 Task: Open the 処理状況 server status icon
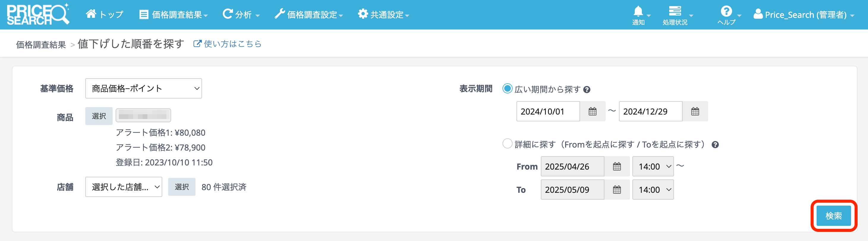(675, 12)
